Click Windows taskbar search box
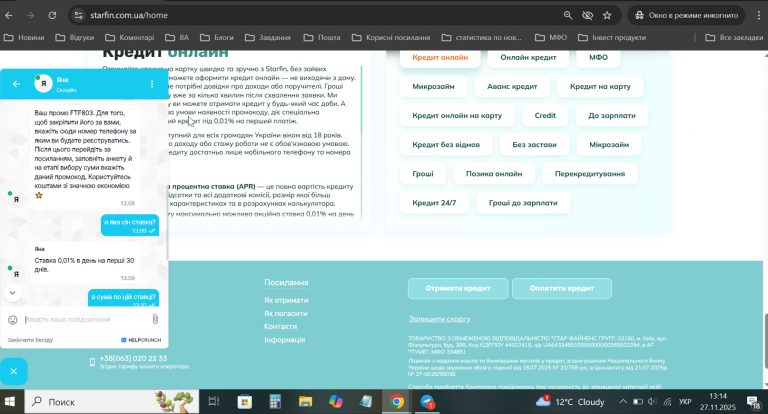The image size is (768, 414). [x=112, y=402]
